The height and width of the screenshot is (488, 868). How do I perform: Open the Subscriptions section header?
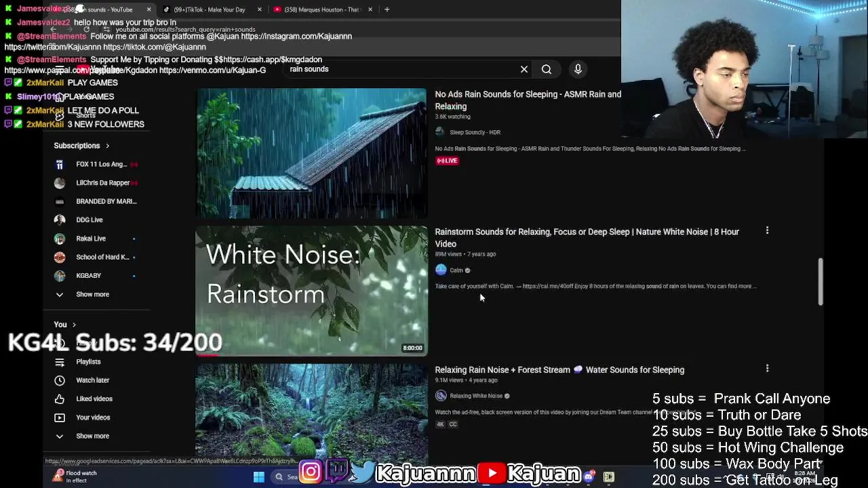pyautogui.click(x=81, y=146)
